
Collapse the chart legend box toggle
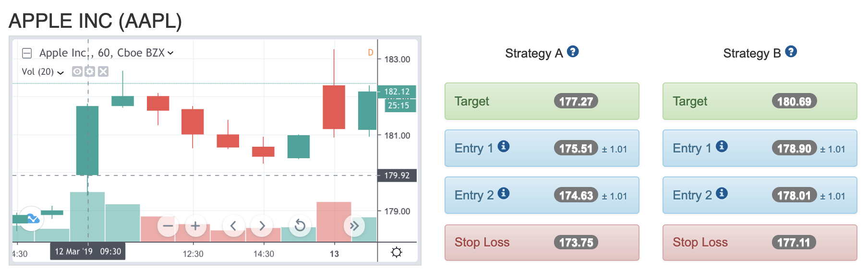pos(27,53)
